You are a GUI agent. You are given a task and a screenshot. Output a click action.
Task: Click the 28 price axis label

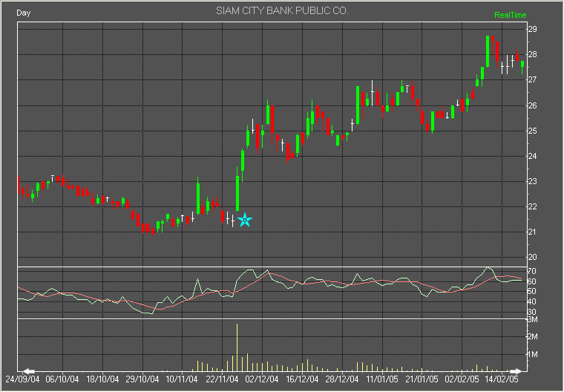532,55
